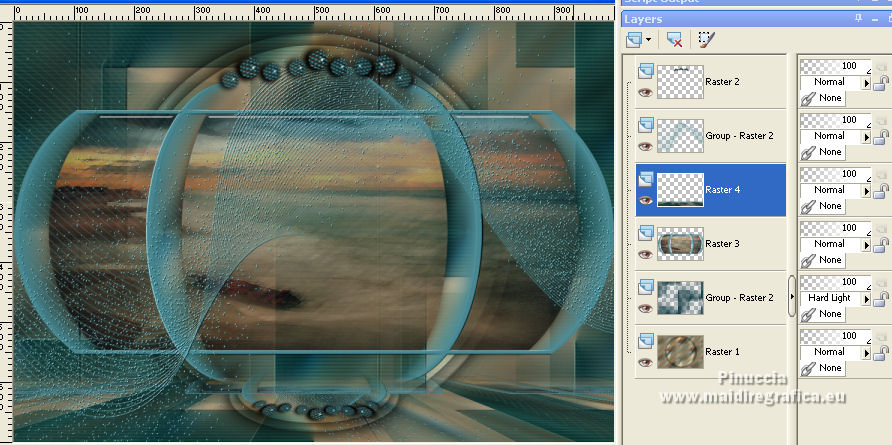The image size is (892, 445).
Task: Click opacity slider of Hard Light group layer
Action: 836,283
